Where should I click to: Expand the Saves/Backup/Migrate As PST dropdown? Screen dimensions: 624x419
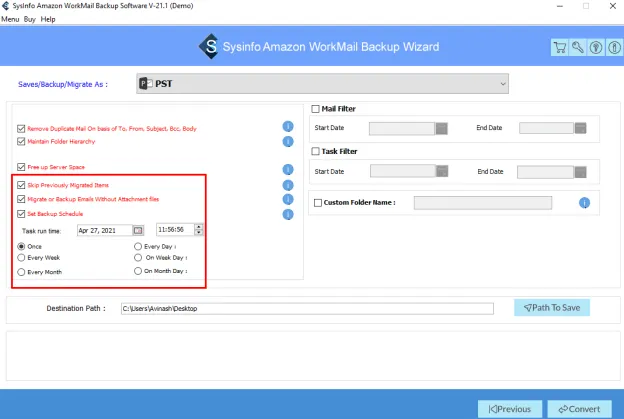[x=502, y=83]
